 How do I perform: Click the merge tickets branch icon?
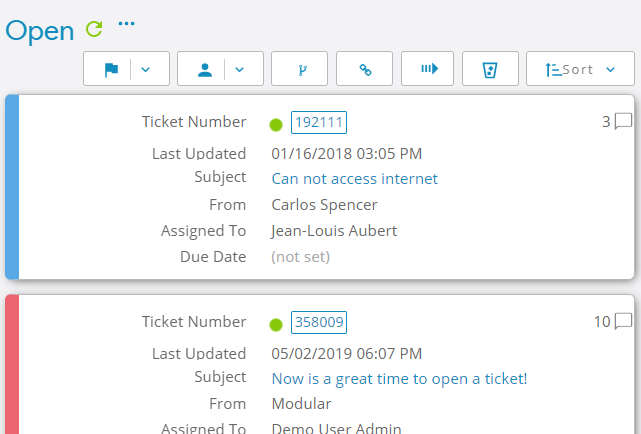point(299,69)
